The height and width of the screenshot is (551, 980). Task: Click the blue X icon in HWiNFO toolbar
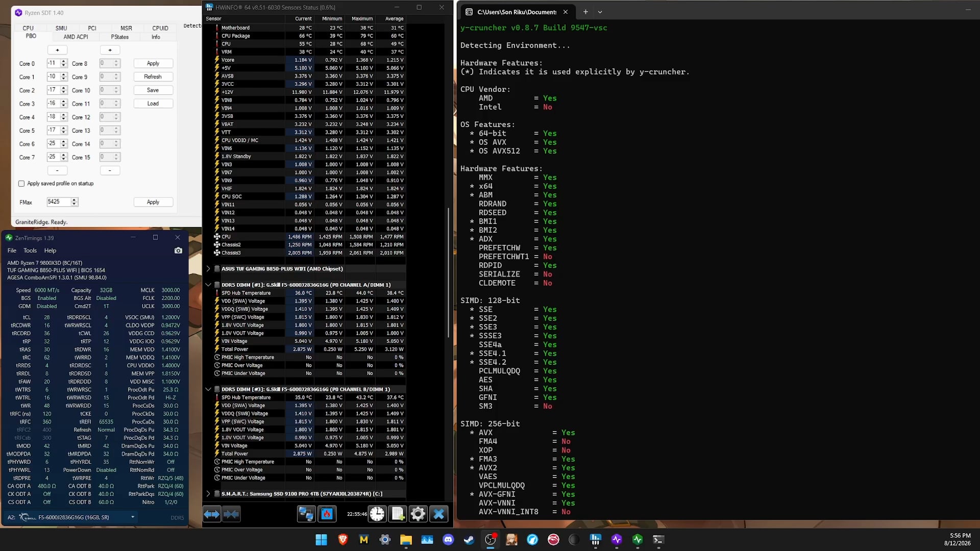pos(438,514)
